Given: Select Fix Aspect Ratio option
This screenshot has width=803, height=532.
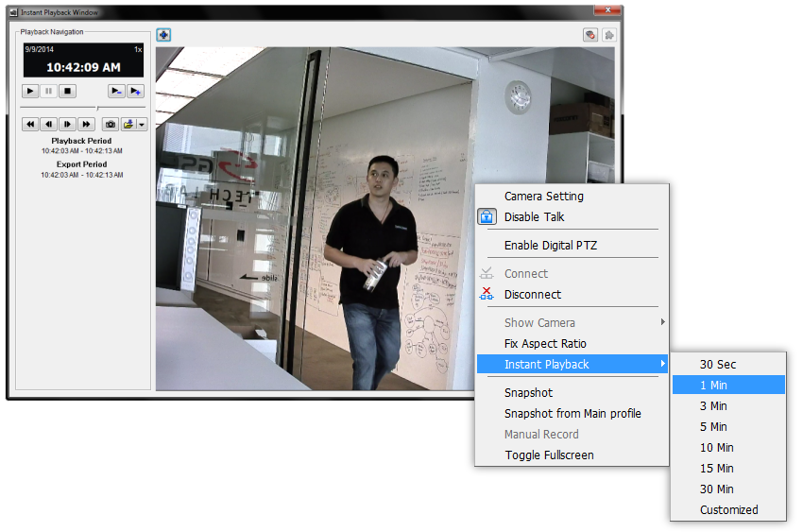Looking at the screenshot, I should 545,344.
